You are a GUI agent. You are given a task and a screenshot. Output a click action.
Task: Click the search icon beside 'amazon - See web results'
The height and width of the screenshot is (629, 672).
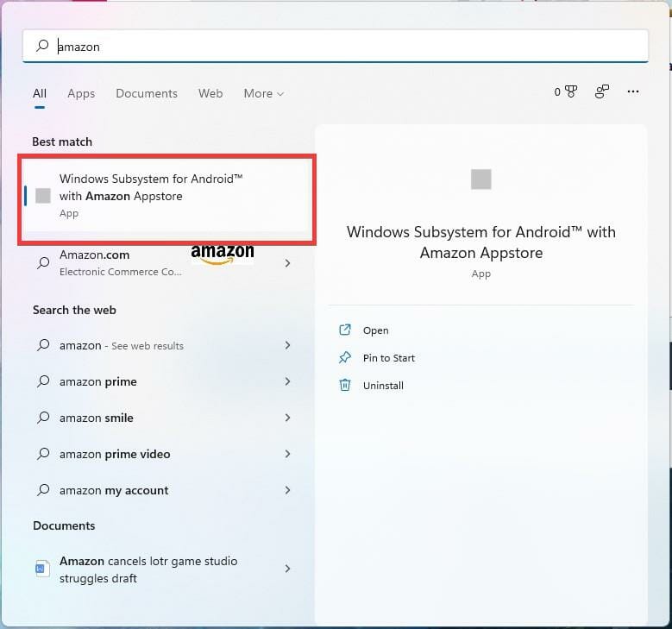[x=43, y=345]
